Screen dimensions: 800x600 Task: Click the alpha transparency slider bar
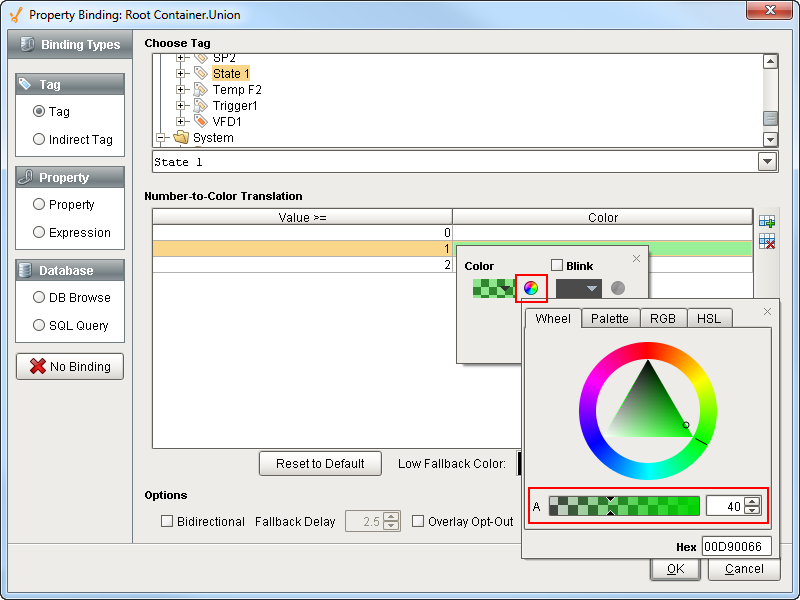[x=624, y=507]
